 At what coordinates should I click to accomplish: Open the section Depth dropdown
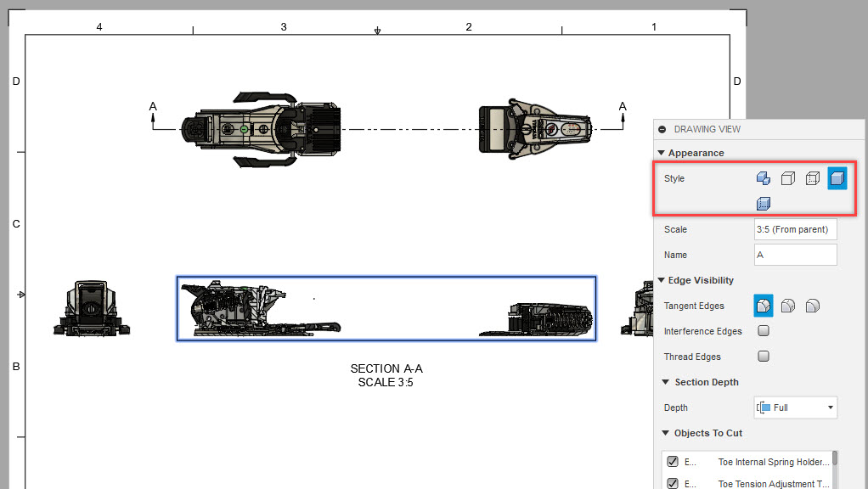point(795,407)
